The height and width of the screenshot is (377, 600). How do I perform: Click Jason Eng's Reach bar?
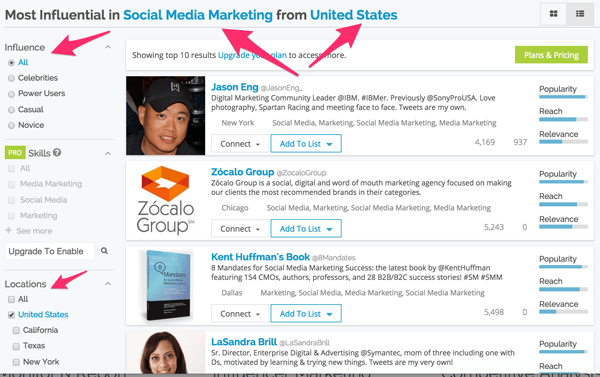(x=563, y=119)
